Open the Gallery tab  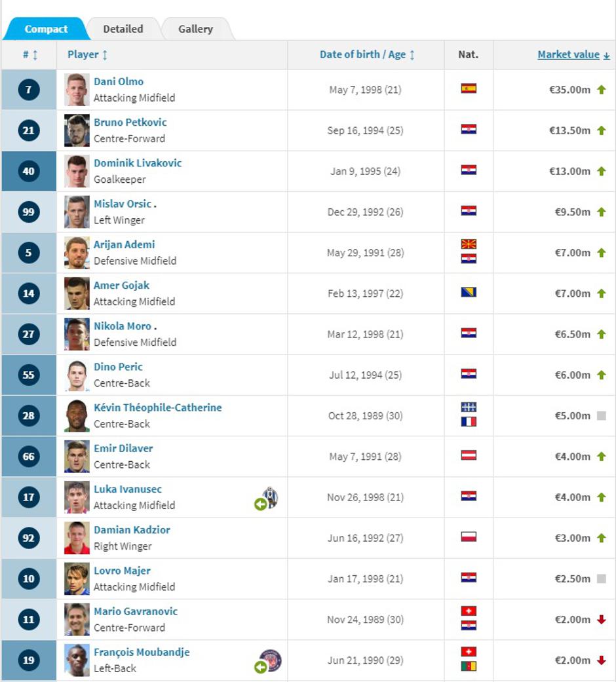point(195,29)
